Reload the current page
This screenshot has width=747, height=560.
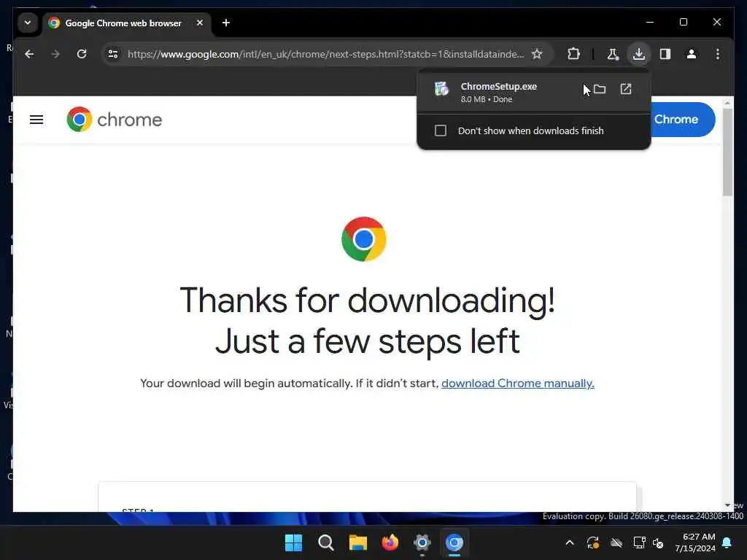click(82, 54)
